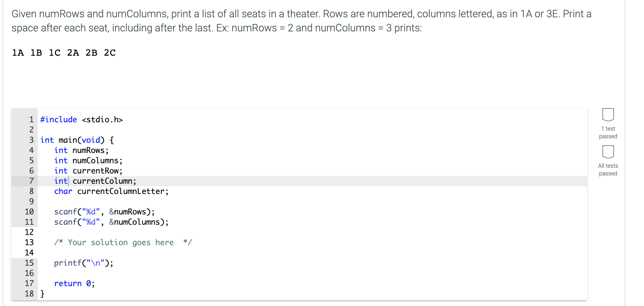Viewport: 644px width, 306px height.
Task: Click the 'char currentColumnLetter;' declaration
Action: (111, 191)
